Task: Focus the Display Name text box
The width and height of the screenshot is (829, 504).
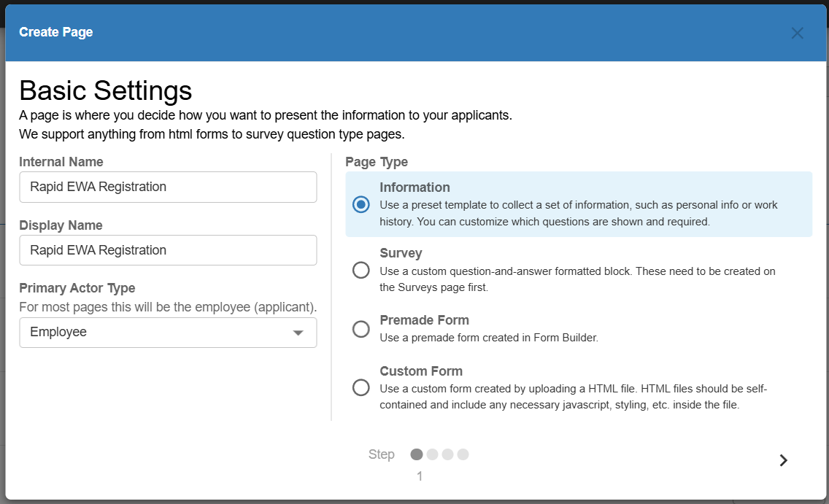Action: [x=168, y=250]
